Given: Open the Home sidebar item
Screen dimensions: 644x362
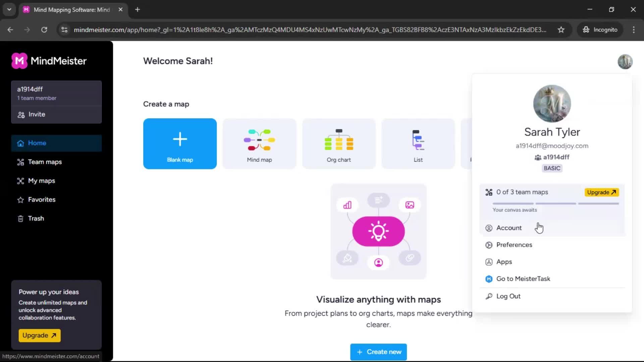Looking at the screenshot, I should click(x=56, y=143).
